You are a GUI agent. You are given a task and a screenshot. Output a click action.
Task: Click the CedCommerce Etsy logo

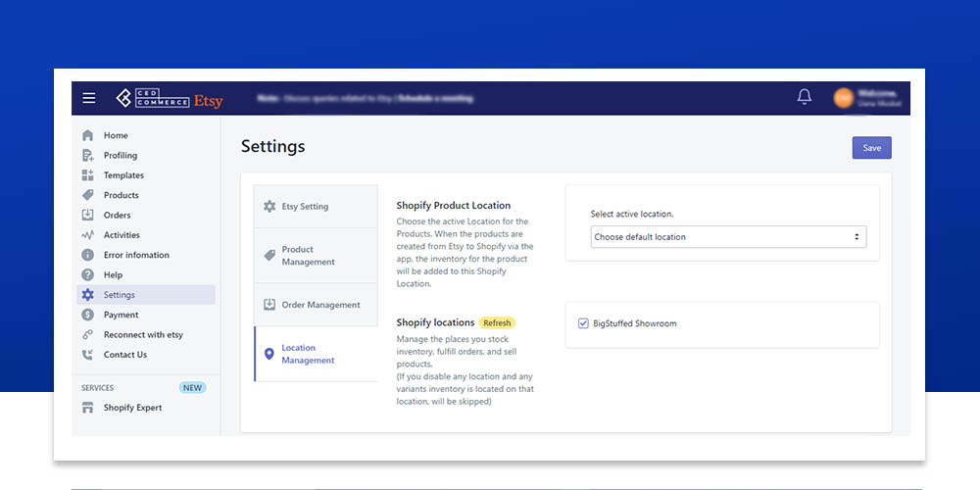pyautogui.click(x=170, y=98)
